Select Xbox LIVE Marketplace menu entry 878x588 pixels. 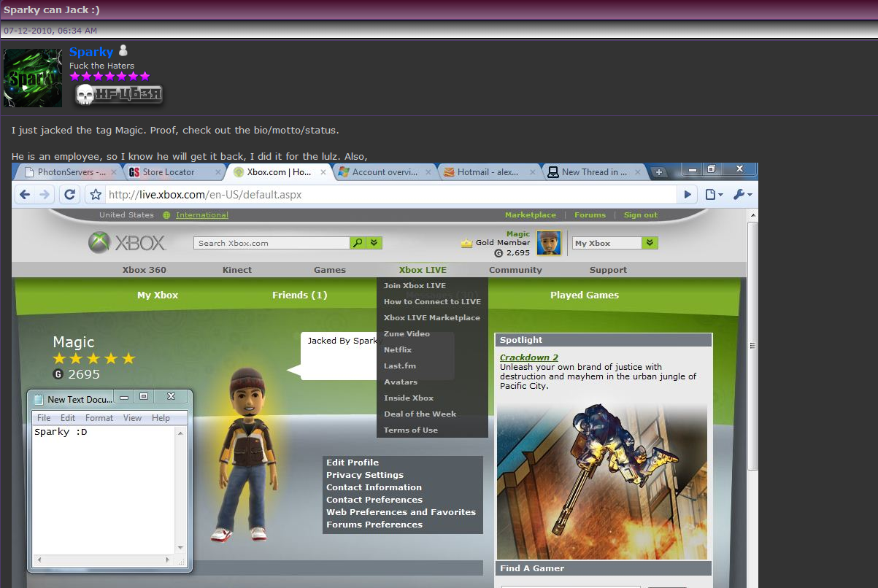coord(432,318)
